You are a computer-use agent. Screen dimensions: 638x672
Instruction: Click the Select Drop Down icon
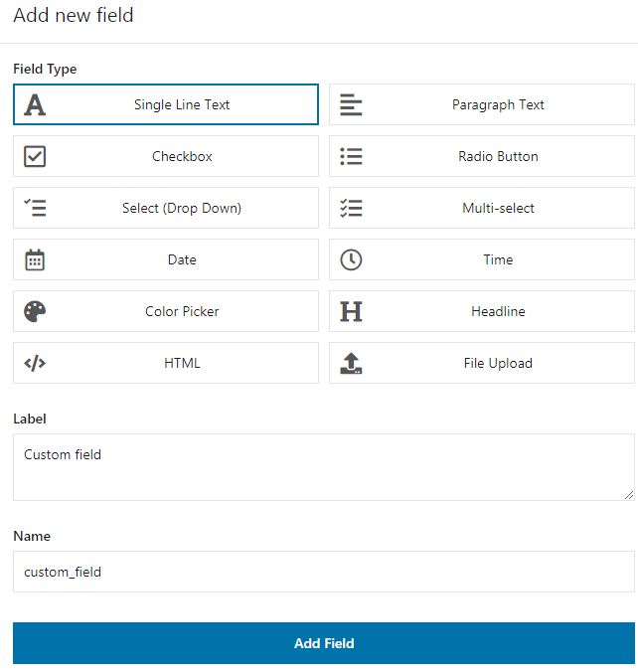coord(35,208)
